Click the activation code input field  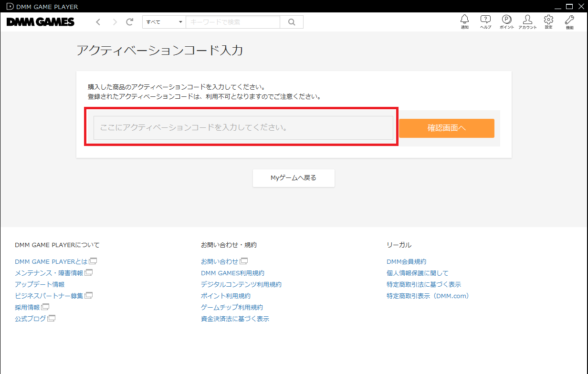[x=243, y=128]
